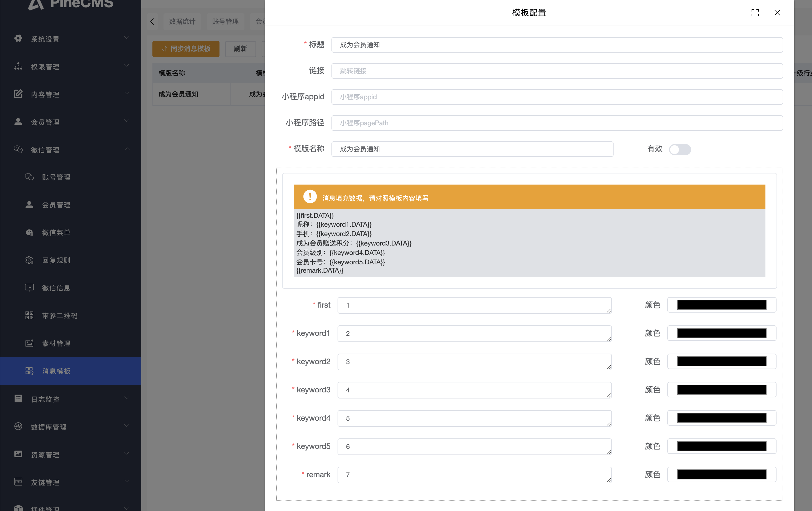812x511 pixels.
Task: Expand the 日志监控 menu chevron
Action: pyautogui.click(x=127, y=398)
